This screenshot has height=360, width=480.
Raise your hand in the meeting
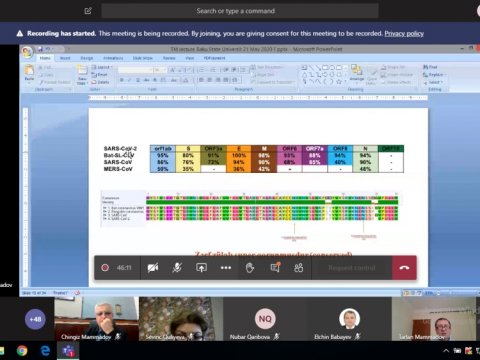(250, 268)
